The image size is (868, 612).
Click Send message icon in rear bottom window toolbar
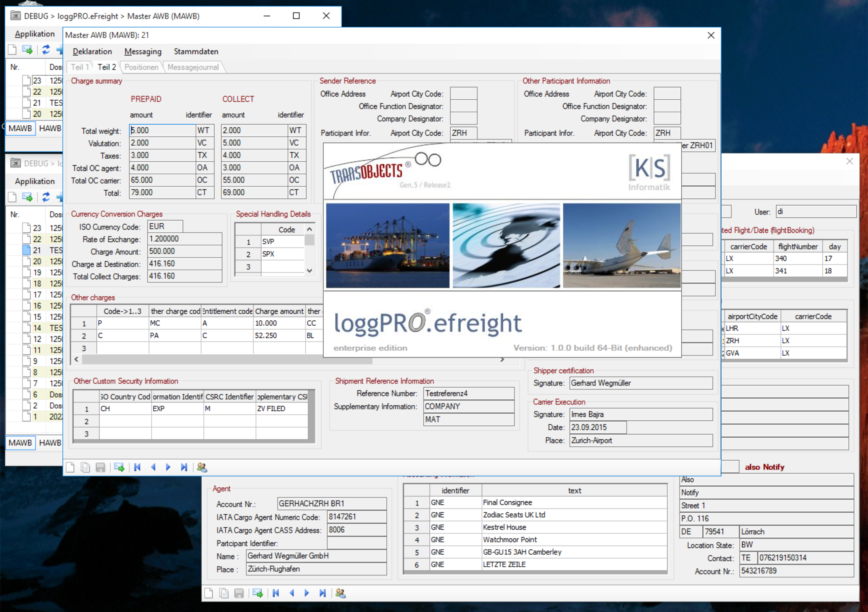pyautogui.click(x=258, y=593)
